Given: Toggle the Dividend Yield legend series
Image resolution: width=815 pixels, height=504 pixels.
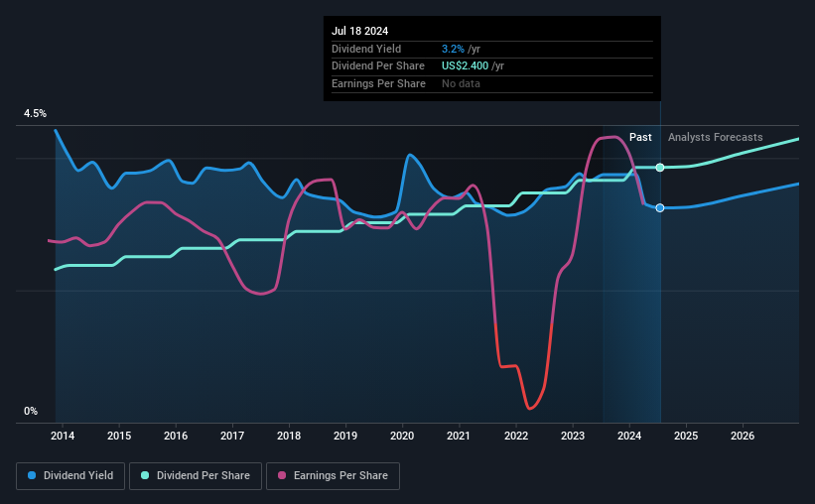Looking at the screenshot, I should click(x=70, y=476).
